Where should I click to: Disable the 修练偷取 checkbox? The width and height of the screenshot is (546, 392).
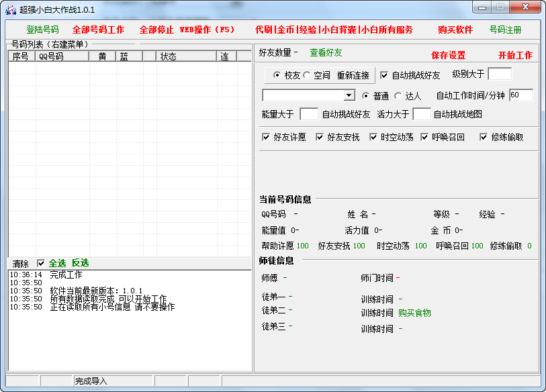484,137
